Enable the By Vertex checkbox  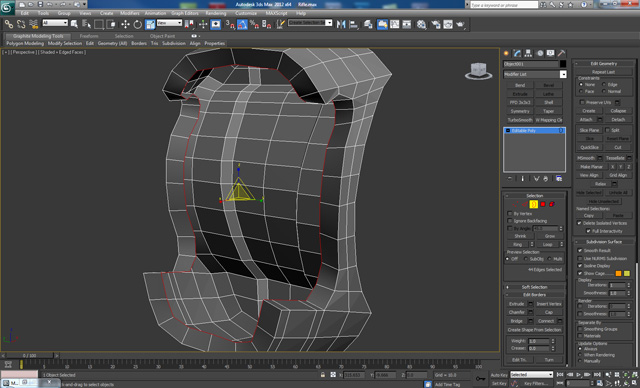pos(510,213)
